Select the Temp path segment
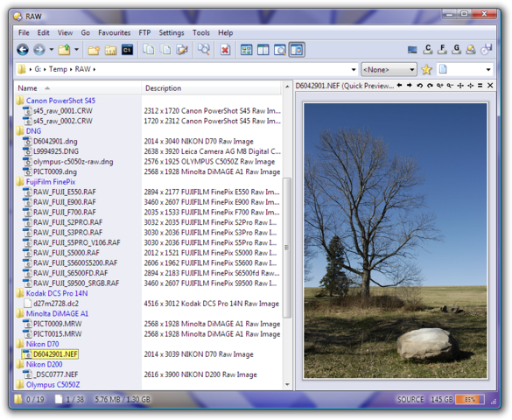 click(x=58, y=69)
